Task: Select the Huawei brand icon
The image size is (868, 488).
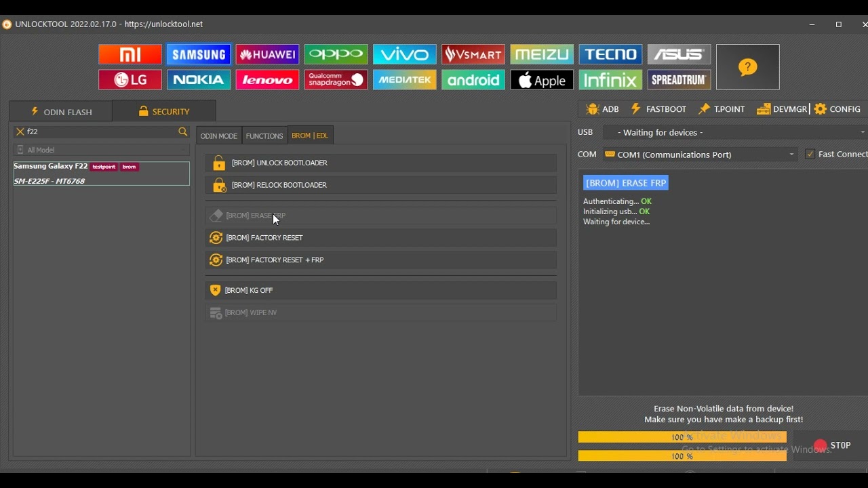Action: [x=267, y=54]
